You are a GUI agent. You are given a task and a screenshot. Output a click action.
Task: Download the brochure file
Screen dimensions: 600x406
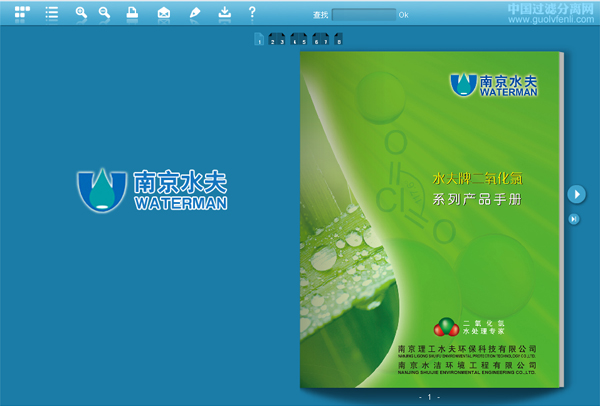pos(225,12)
